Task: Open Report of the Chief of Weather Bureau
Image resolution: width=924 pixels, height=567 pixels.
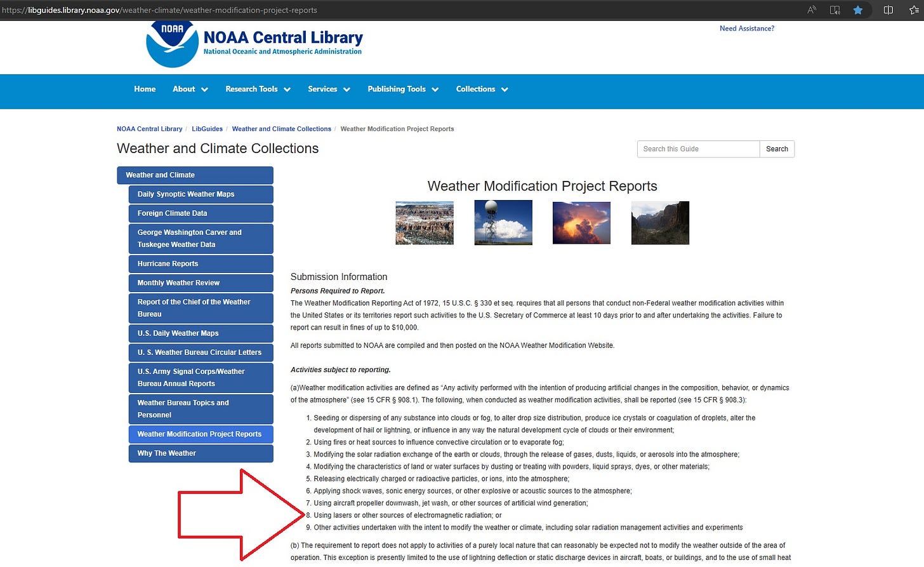Action: tap(201, 308)
